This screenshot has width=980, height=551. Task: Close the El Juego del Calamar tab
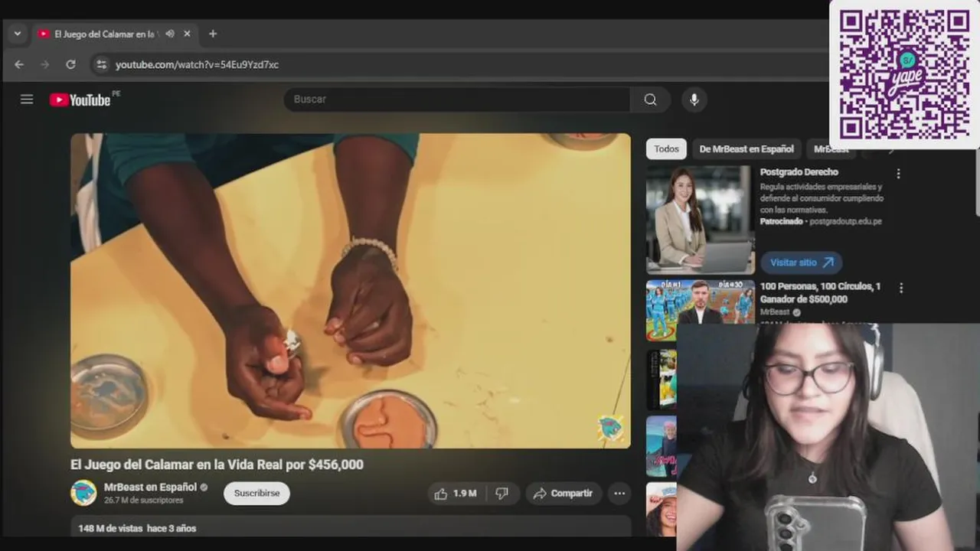click(187, 34)
